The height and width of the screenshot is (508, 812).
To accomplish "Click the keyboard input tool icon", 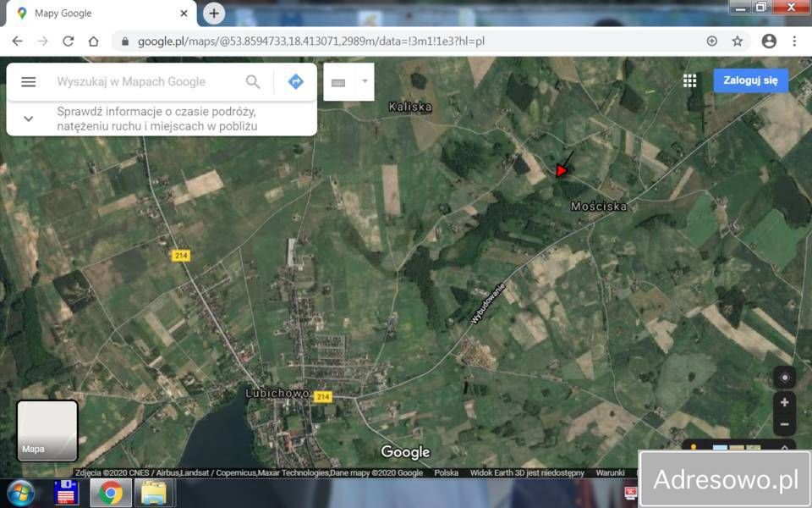I will (338, 83).
